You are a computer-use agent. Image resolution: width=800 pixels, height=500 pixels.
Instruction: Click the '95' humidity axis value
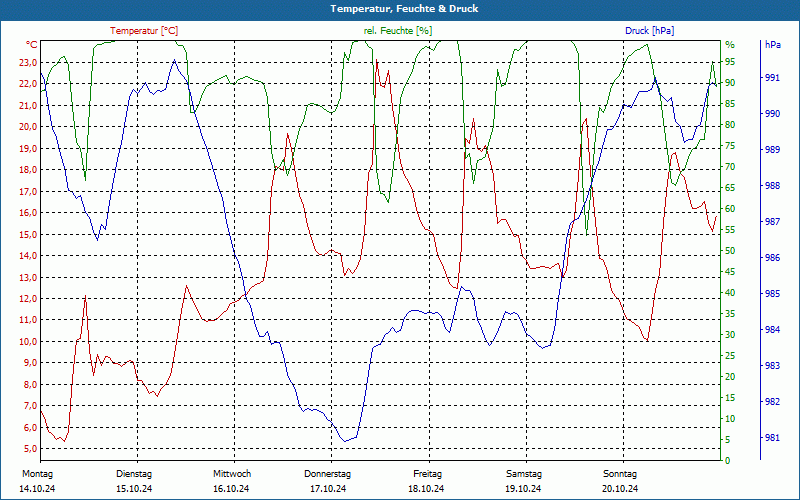pyautogui.click(x=730, y=62)
